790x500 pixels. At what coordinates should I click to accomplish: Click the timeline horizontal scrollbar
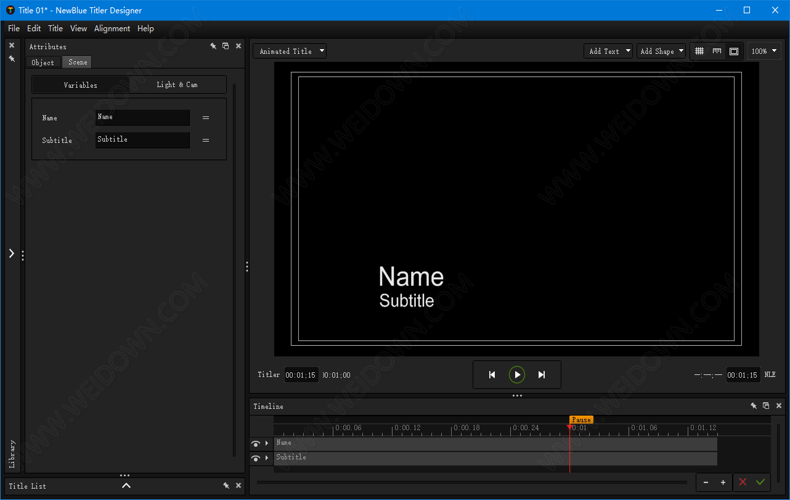472,482
